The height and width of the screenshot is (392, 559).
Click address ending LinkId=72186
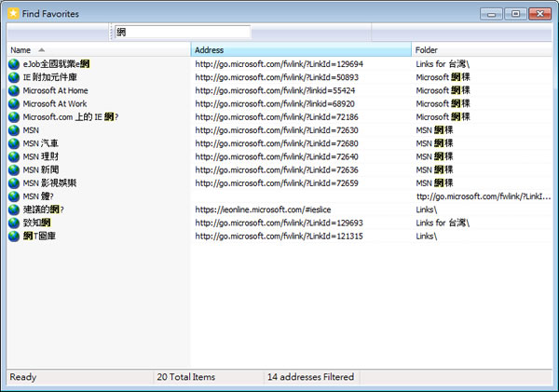[277, 117]
